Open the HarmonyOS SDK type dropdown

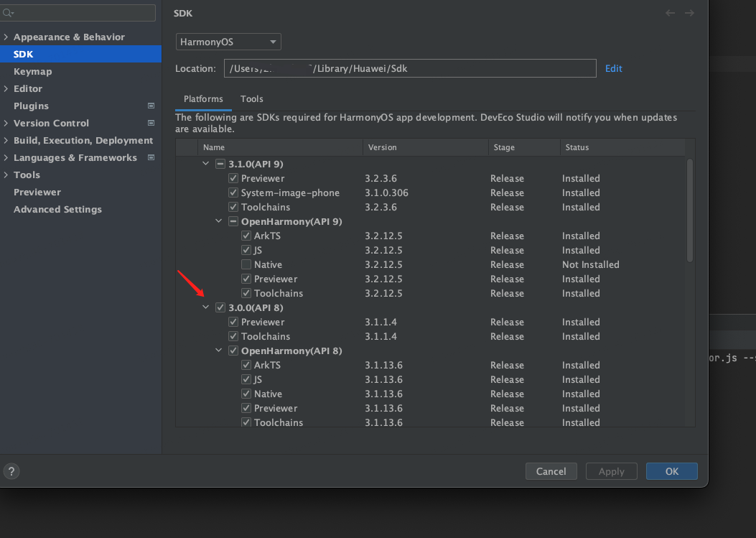[228, 42]
